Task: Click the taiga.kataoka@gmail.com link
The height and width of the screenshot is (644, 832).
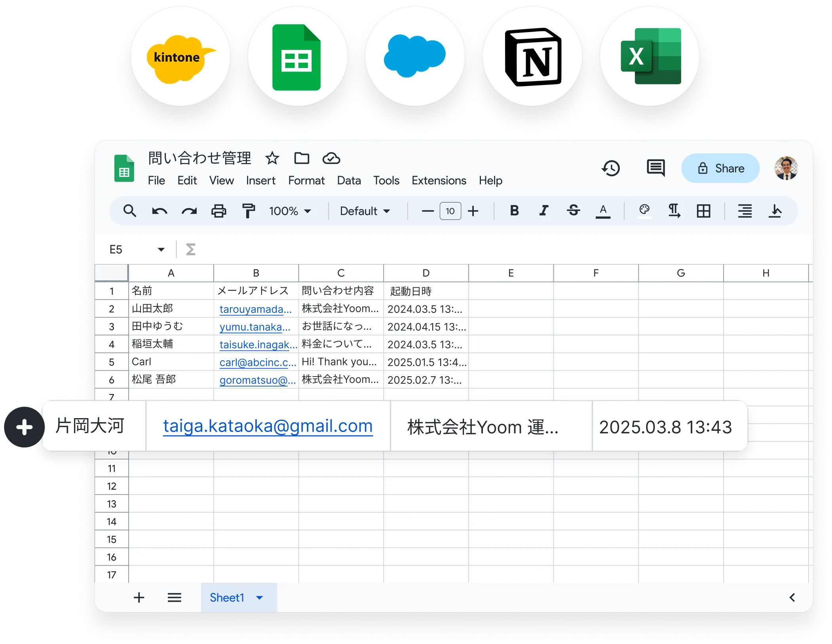Action: (268, 426)
